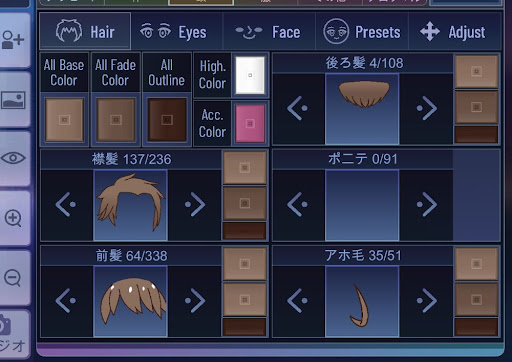Go to next 前髪 style
This screenshot has width=512, height=362.
pos(195,301)
